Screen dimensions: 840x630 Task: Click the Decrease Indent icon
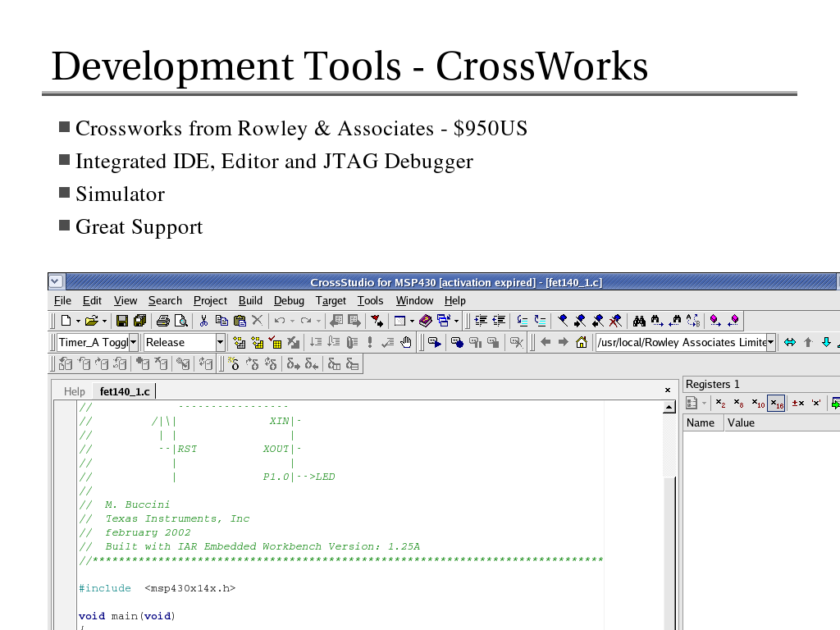499,321
